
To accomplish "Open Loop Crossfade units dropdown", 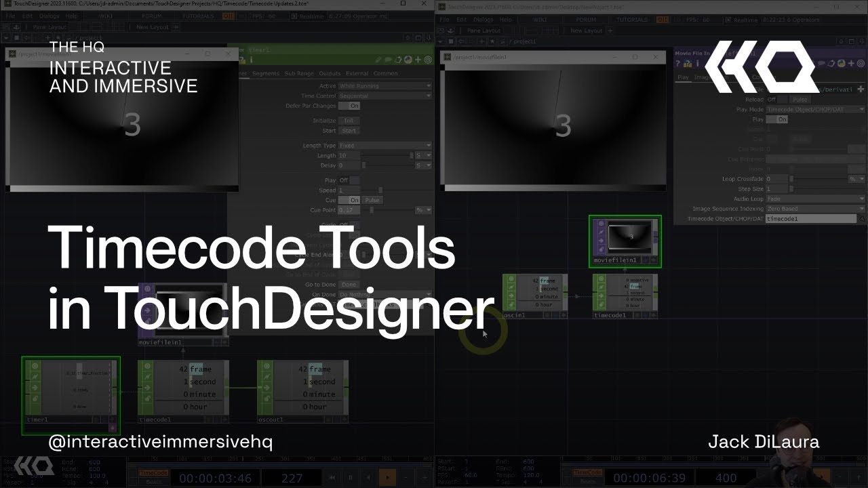I will coord(856,179).
